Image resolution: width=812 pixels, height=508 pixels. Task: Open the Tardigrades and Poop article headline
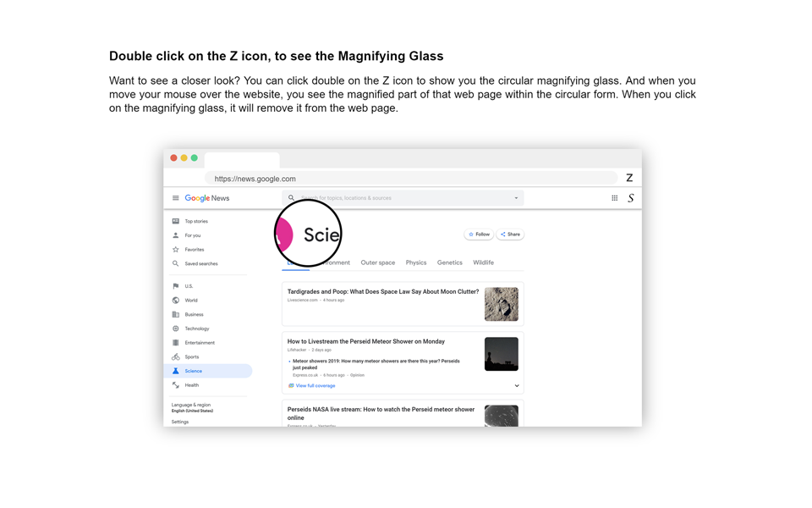382,291
